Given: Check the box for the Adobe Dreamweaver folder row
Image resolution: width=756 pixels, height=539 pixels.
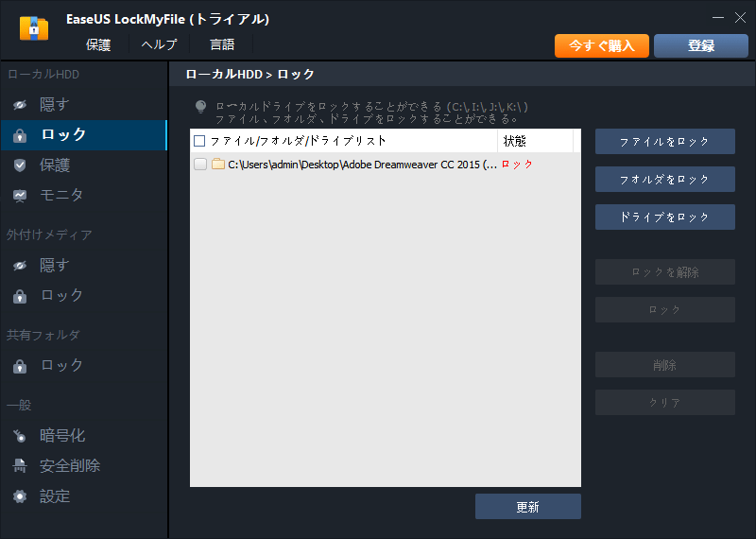Looking at the screenshot, I should (x=200, y=165).
